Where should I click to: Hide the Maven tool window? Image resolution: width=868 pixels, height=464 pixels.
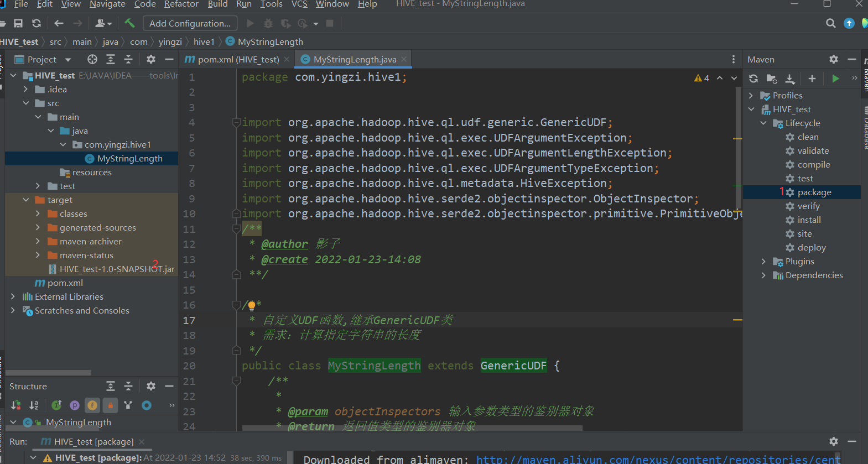[x=852, y=59]
